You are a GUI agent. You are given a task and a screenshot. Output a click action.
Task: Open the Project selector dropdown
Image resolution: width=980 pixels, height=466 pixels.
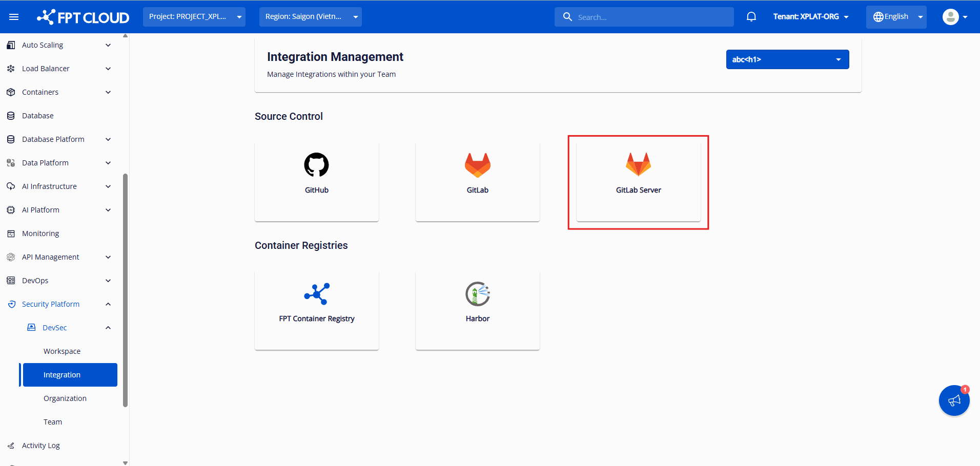click(194, 17)
